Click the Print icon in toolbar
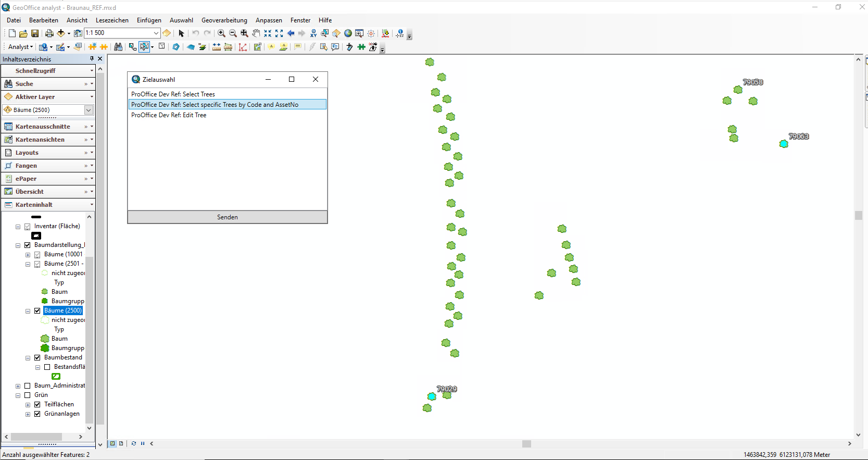868x460 pixels. 49,33
